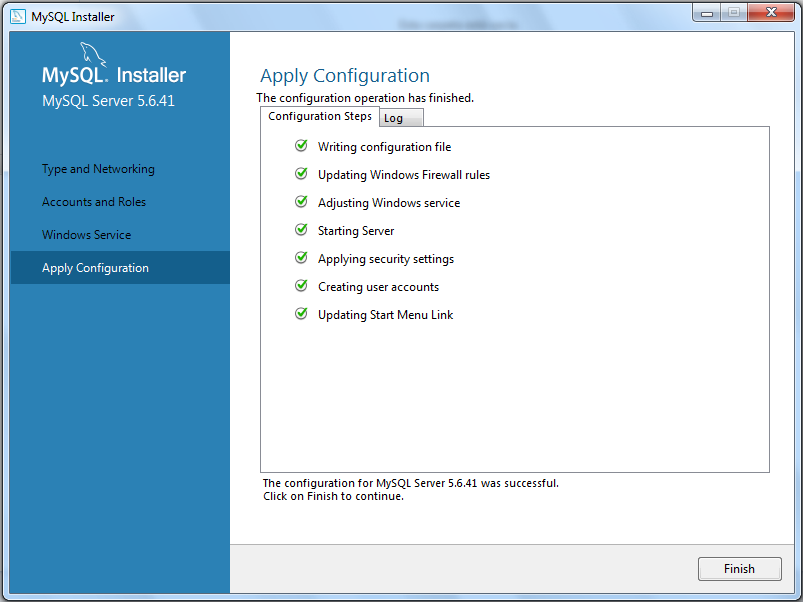Click the 'Apply Configuration' page heading

pos(345,76)
